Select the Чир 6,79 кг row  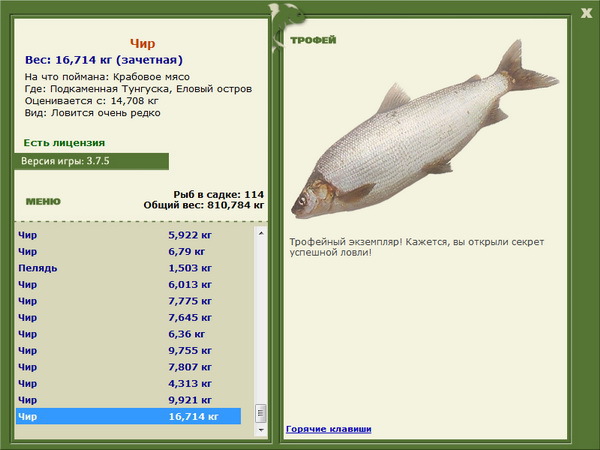(x=129, y=251)
